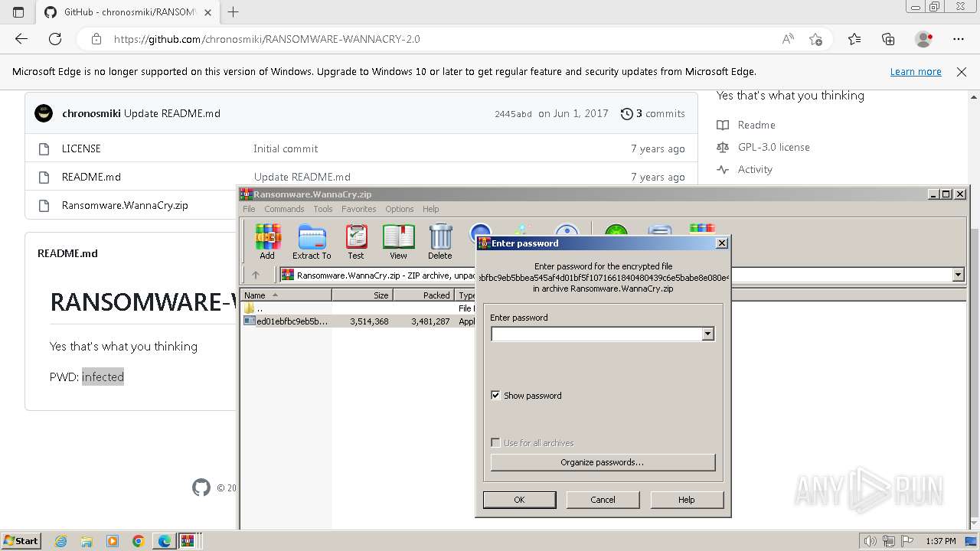Image resolution: width=980 pixels, height=551 pixels.
Task: Click the Extract To toolbar icon
Action: 312,242
